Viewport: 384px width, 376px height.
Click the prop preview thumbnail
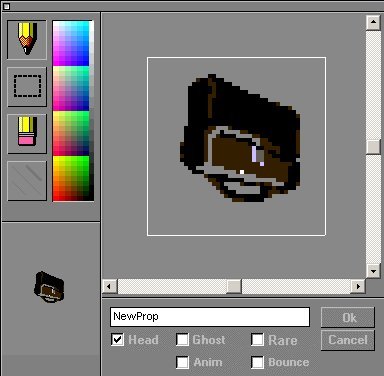pyautogui.click(x=49, y=287)
